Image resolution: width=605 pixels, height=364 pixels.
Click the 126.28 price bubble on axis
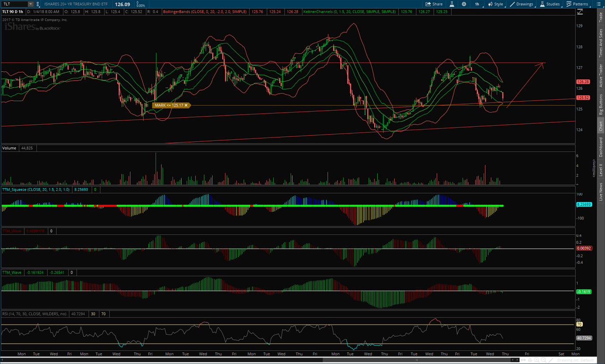[x=583, y=82]
